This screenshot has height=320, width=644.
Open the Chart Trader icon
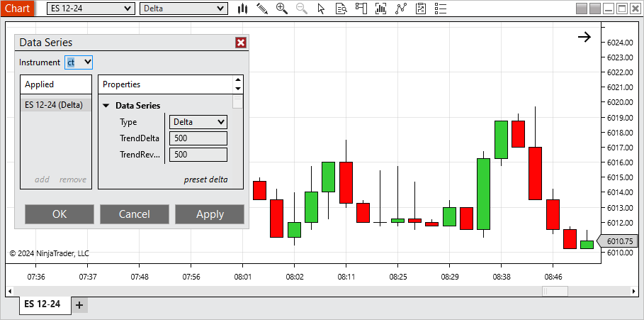click(x=361, y=9)
